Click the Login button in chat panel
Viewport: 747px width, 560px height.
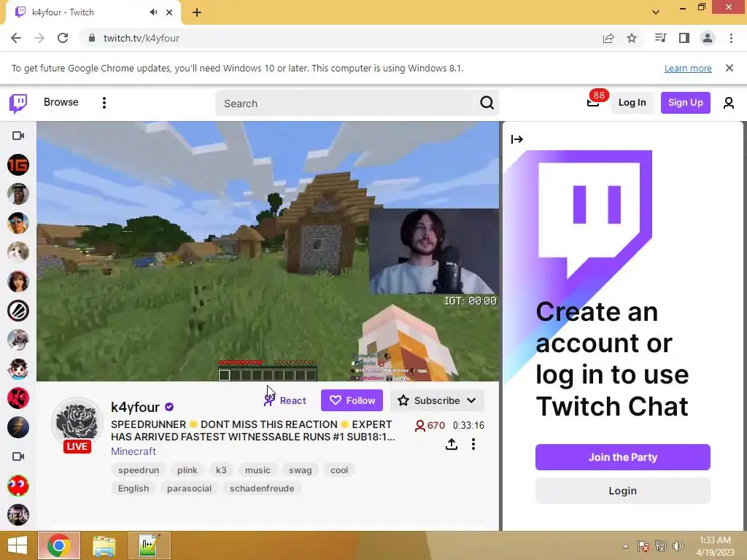pos(623,491)
